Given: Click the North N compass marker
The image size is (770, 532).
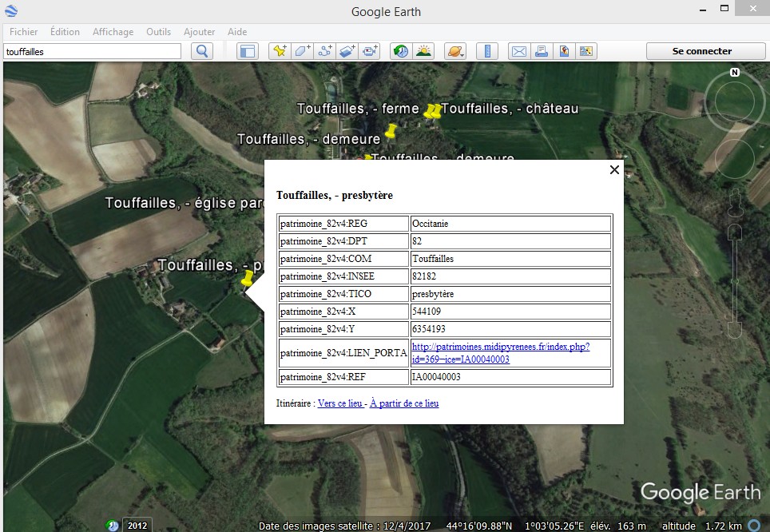Looking at the screenshot, I should pos(735,72).
